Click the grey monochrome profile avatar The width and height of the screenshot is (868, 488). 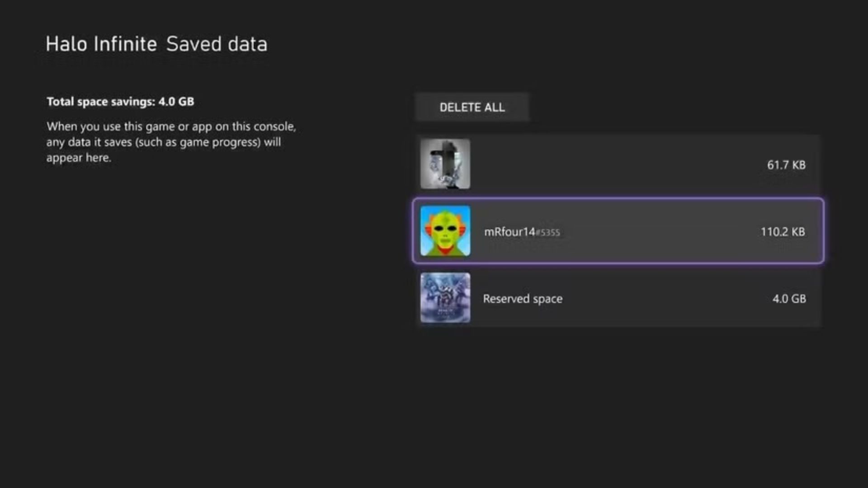[x=445, y=164]
